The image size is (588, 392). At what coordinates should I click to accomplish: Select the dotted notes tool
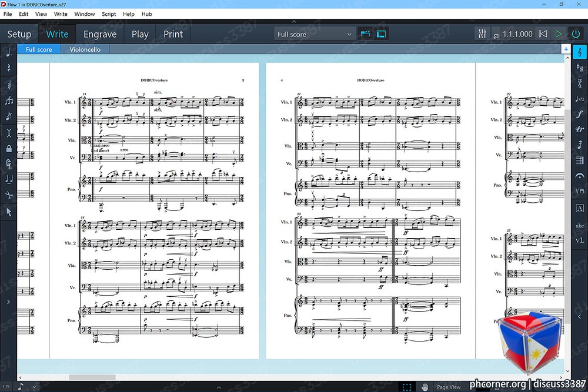point(9,52)
